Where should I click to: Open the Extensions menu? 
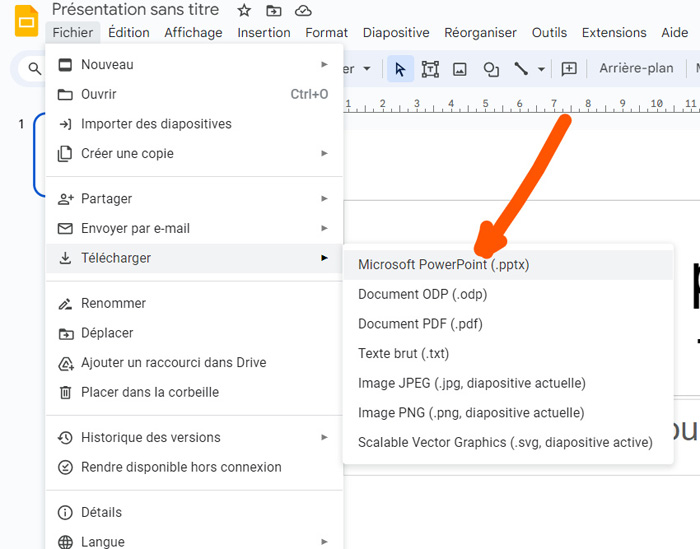[x=614, y=33]
